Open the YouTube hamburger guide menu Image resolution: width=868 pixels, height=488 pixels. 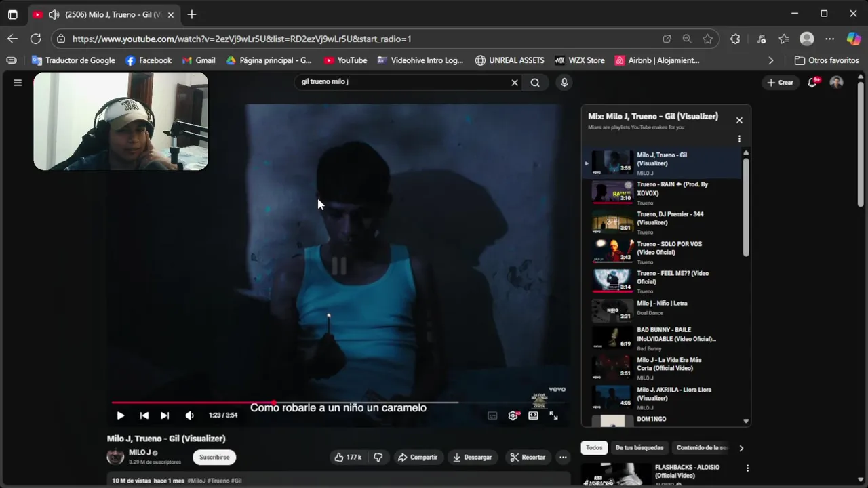coord(18,83)
